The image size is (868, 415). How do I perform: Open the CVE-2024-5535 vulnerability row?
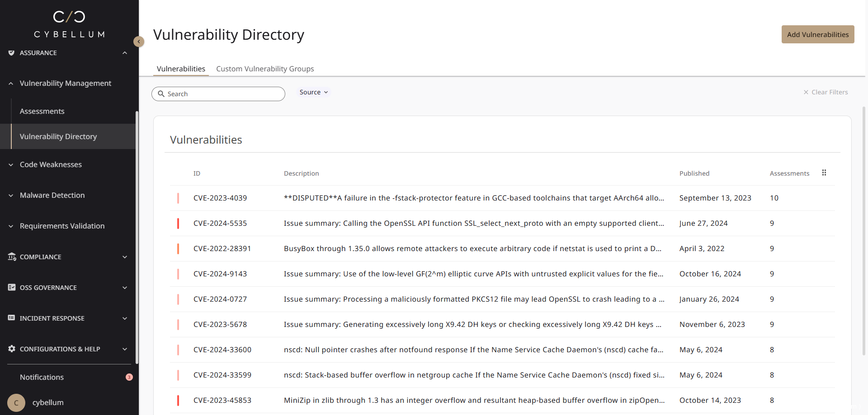(220, 223)
